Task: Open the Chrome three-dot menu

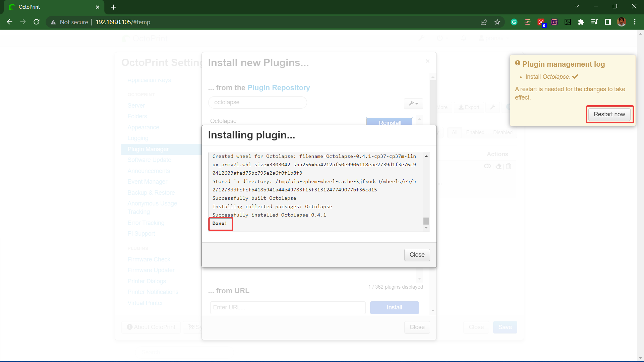Action: tap(635, 22)
